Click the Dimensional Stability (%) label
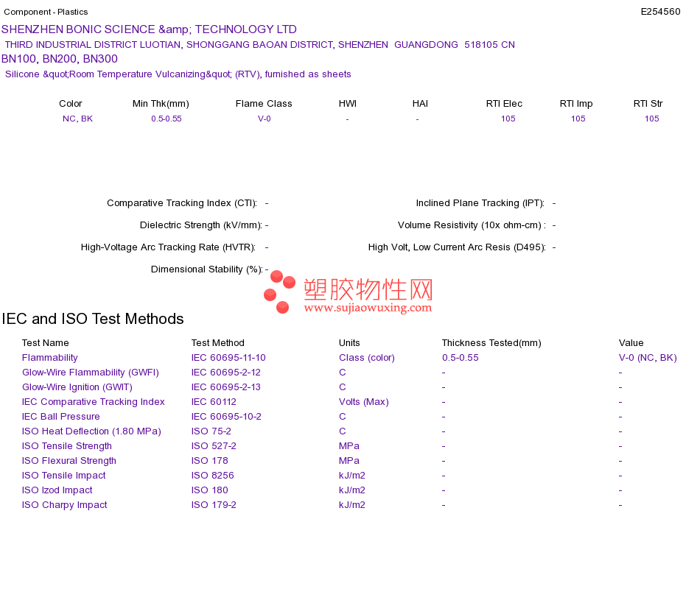700x589 pixels. pyautogui.click(x=207, y=269)
